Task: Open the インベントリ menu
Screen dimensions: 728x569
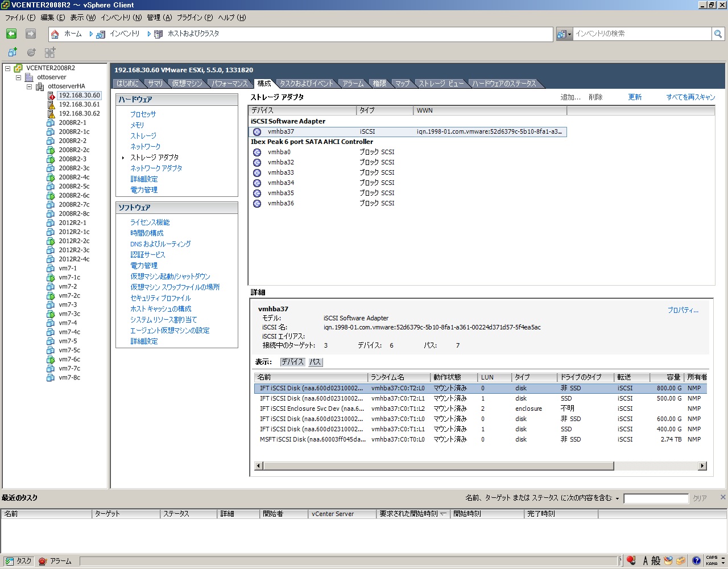Action: point(121,18)
